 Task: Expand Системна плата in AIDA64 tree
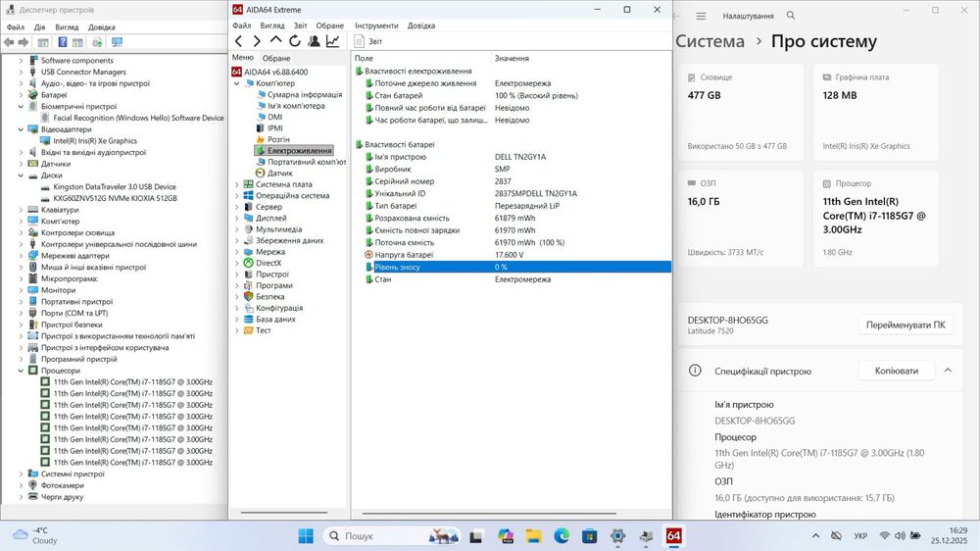click(237, 184)
